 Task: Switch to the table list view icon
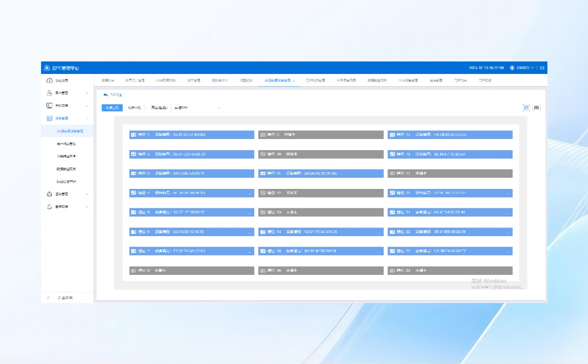(x=536, y=108)
